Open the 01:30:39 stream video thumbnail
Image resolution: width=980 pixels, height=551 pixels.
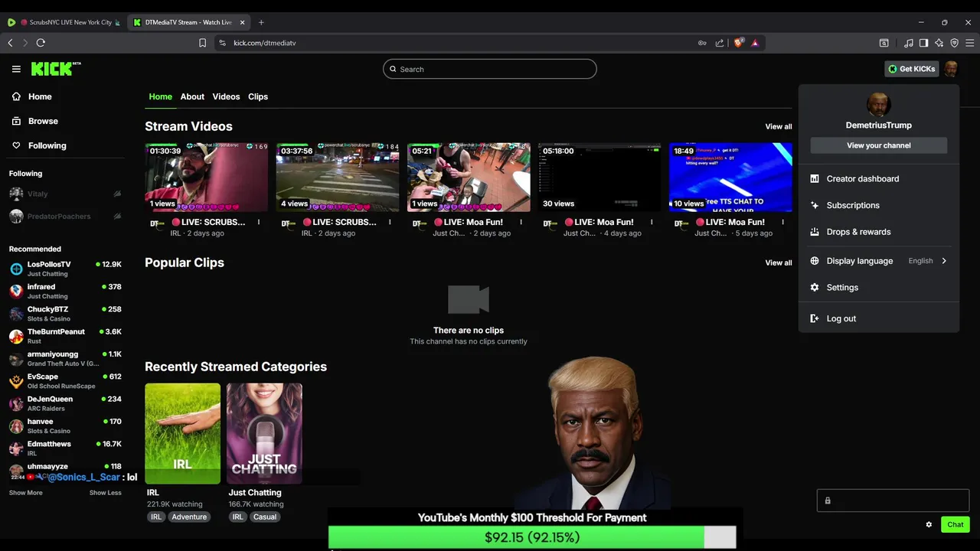207,177
